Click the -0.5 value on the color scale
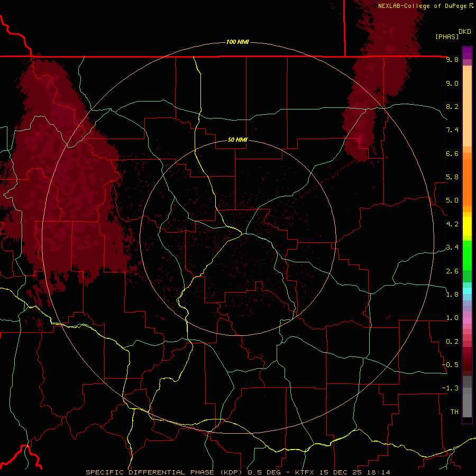 [451, 365]
